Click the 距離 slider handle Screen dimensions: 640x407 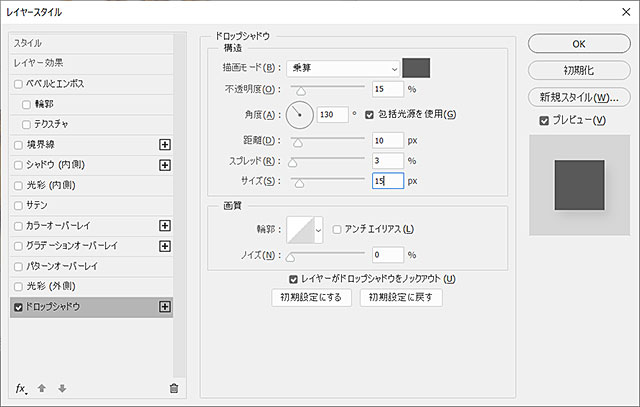pyautogui.click(x=298, y=143)
